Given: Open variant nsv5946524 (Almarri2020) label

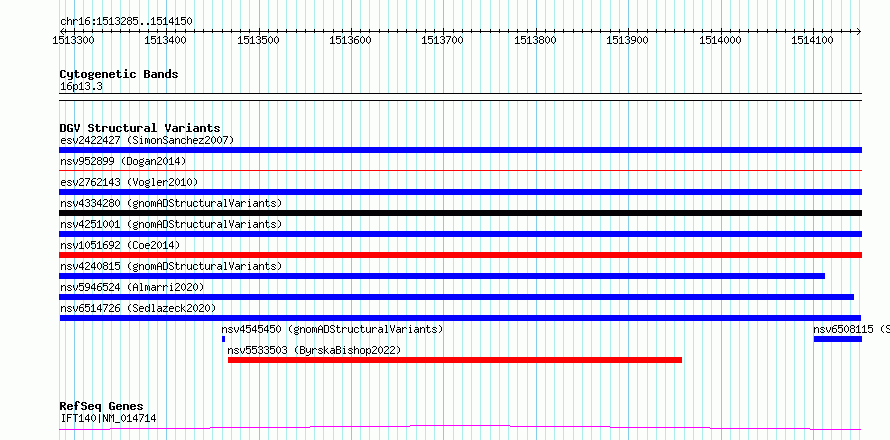Looking at the screenshot, I should click(x=132, y=287).
